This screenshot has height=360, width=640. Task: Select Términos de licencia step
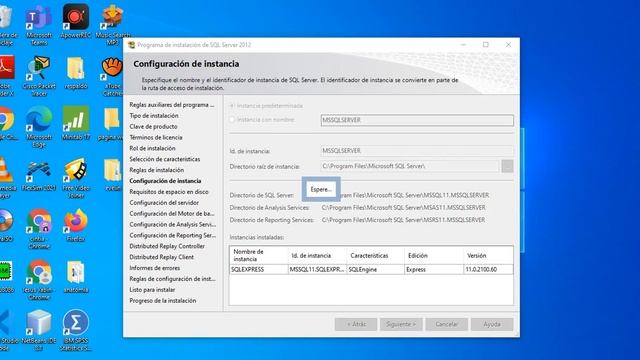156,138
